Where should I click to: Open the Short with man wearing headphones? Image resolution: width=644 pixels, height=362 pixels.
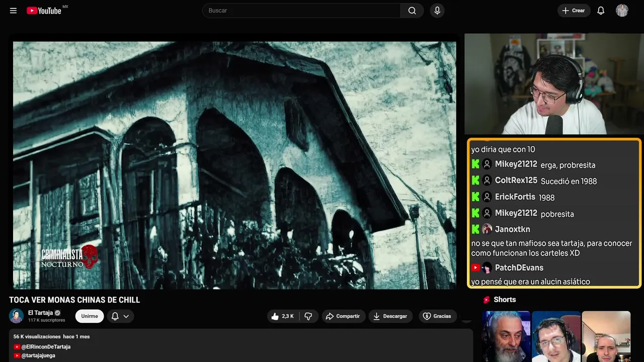point(556,336)
